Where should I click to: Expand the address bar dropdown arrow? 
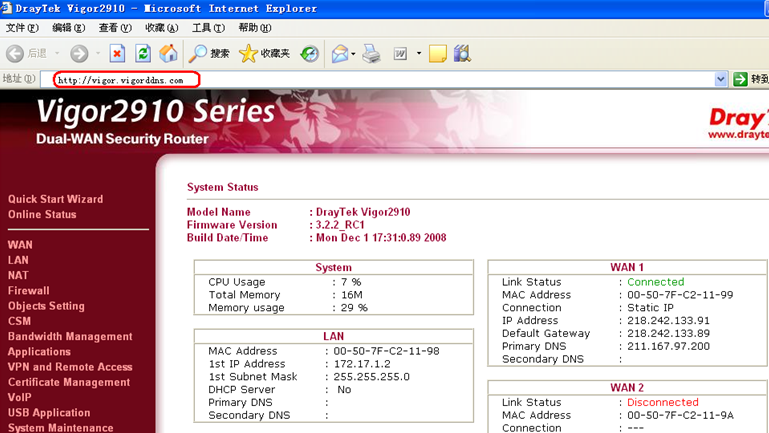tap(720, 79)
